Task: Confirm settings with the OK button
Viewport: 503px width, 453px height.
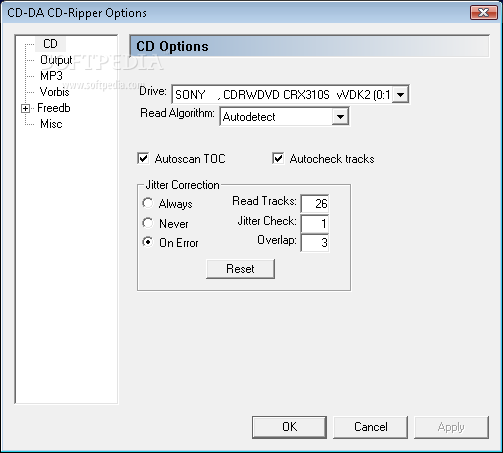Action: click(289, 427)
